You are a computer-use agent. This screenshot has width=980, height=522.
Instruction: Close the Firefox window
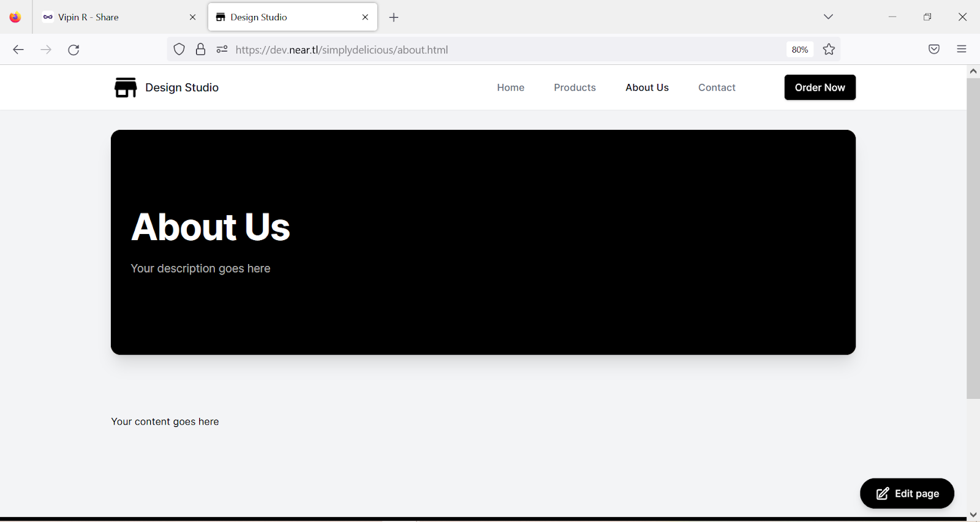point(962,17)
